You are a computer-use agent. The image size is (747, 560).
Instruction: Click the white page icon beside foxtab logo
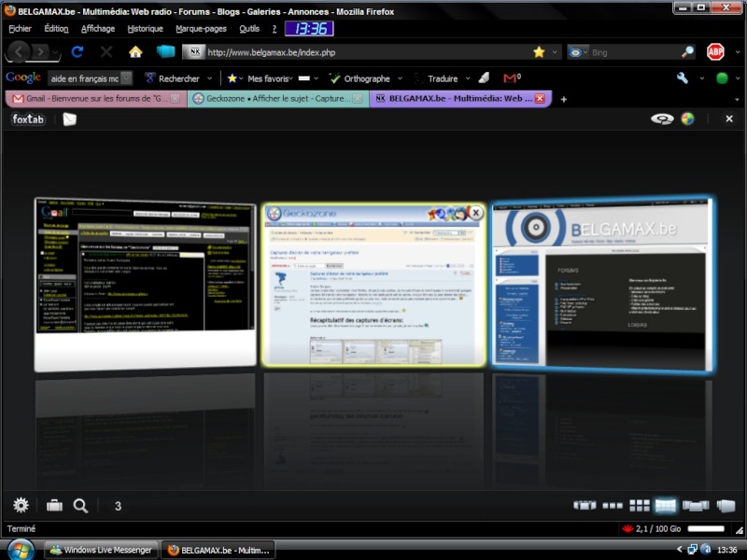point(69,119)
